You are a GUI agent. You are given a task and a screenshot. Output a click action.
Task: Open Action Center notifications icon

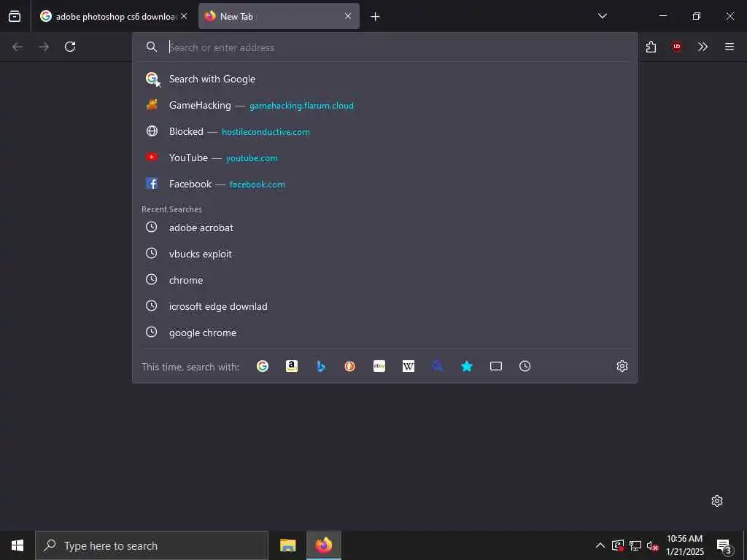724,546
